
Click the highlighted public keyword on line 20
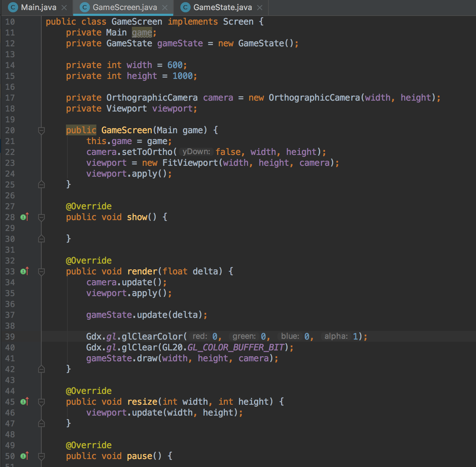[81, 130]
